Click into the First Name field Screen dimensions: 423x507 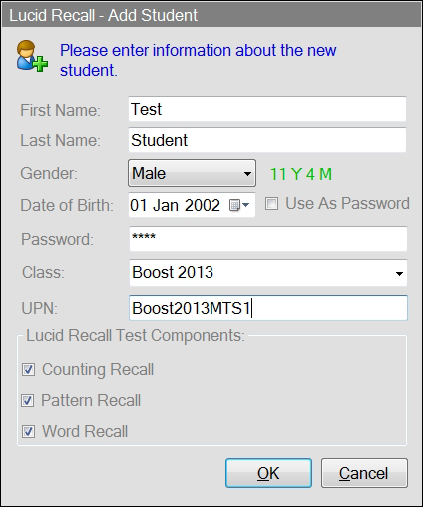tap(267, 109)
